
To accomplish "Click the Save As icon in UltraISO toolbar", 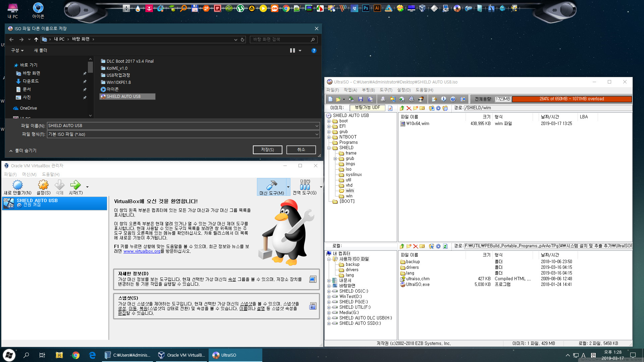I will [370, 99].
